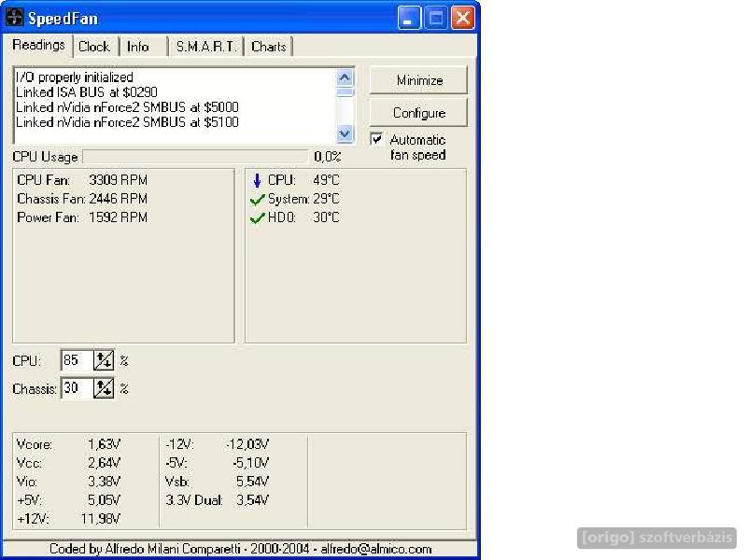The image size is (747, 560).
Task: Click the Minimize button
Action: (418, 80)
